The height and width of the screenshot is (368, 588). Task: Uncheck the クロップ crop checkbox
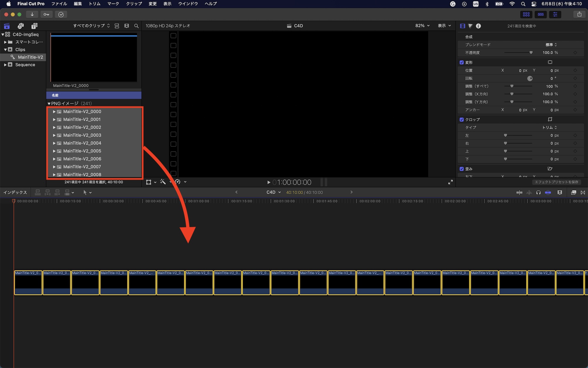coord(462,120)
